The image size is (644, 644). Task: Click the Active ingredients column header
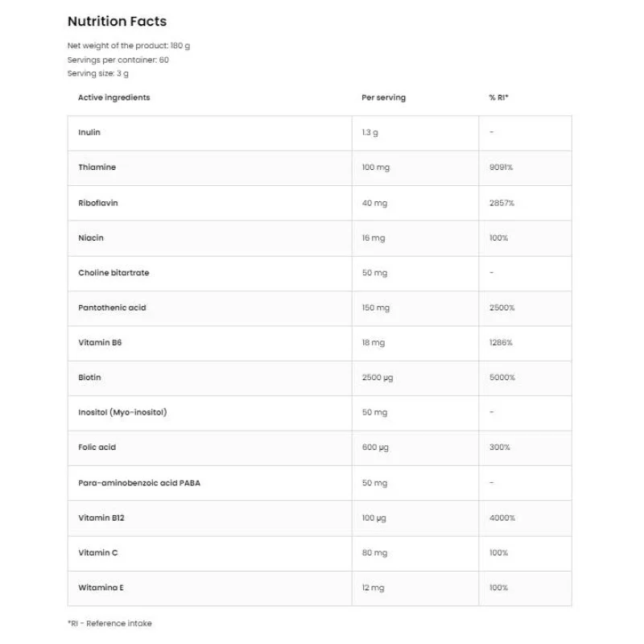[114, 97]
